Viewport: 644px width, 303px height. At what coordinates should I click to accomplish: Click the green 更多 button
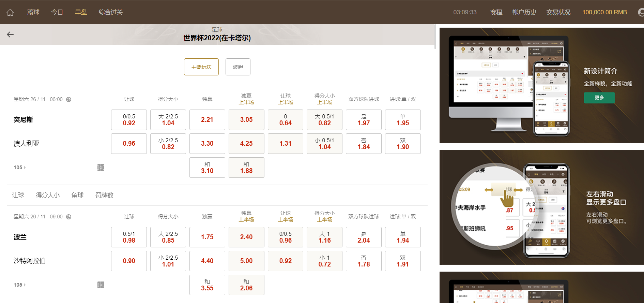click(x=599, y=98)
